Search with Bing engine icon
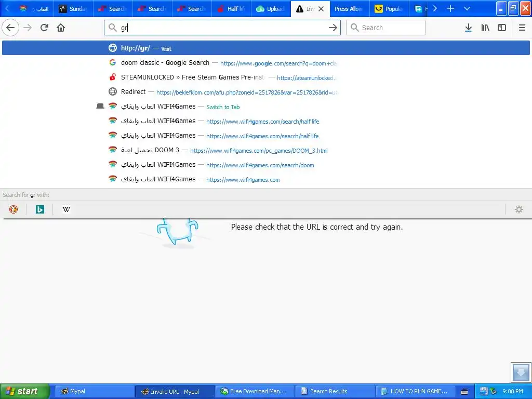 point(39,209)
